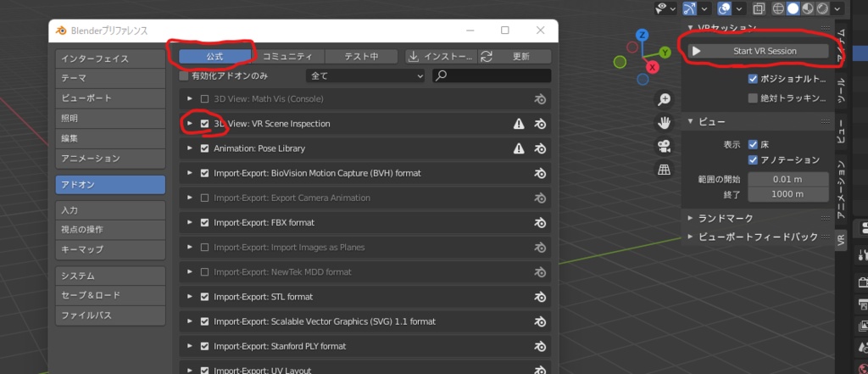Screen dimensions: 868x374
Task: Click Blender logo icon on BVH format row
Action: click(540, 173)
